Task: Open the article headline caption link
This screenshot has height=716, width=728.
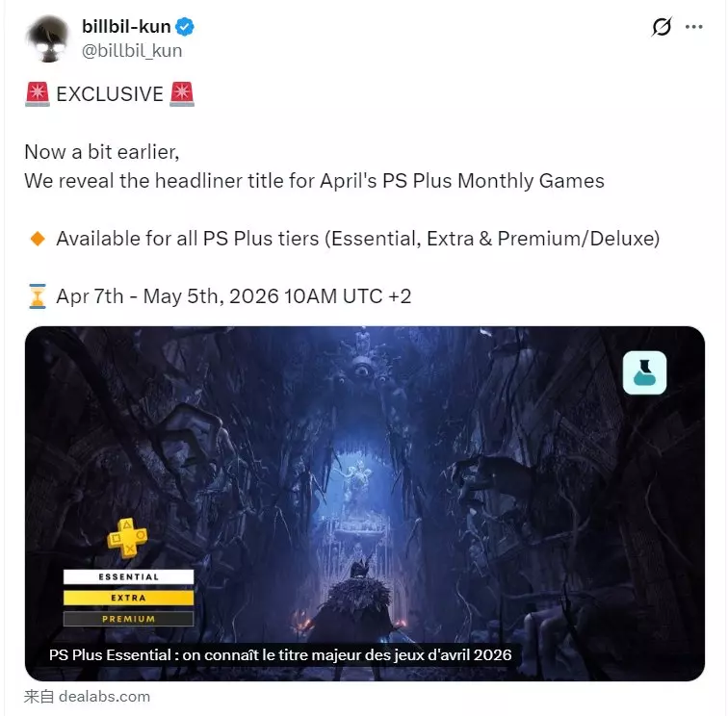Action: (280, 654)
